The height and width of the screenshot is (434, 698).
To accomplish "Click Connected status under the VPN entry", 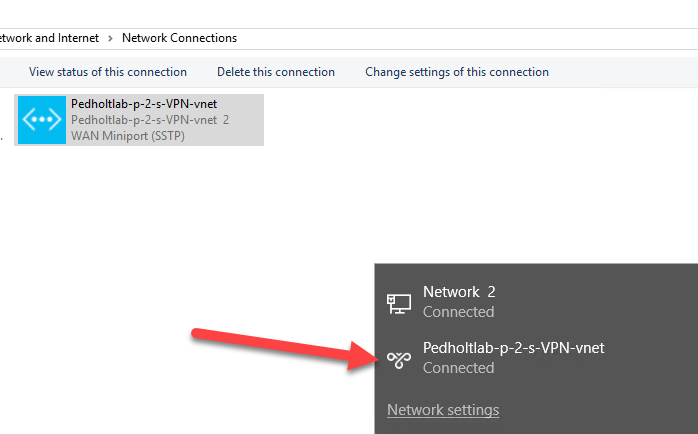I will point(459,368).
